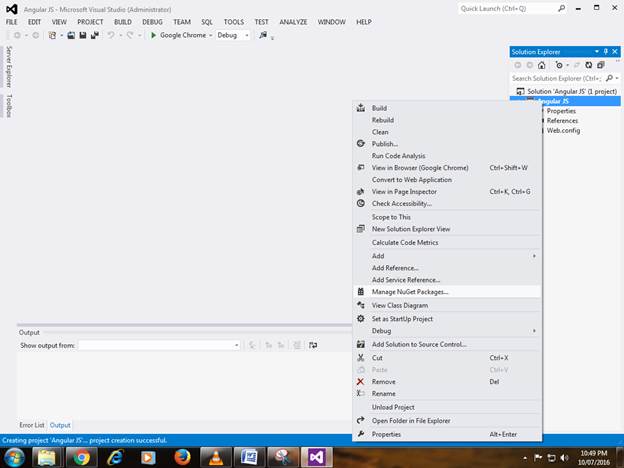Open the Undo history dropdown arrow
The height and width of the screenshot is (468, 624).
coord(120,35)
